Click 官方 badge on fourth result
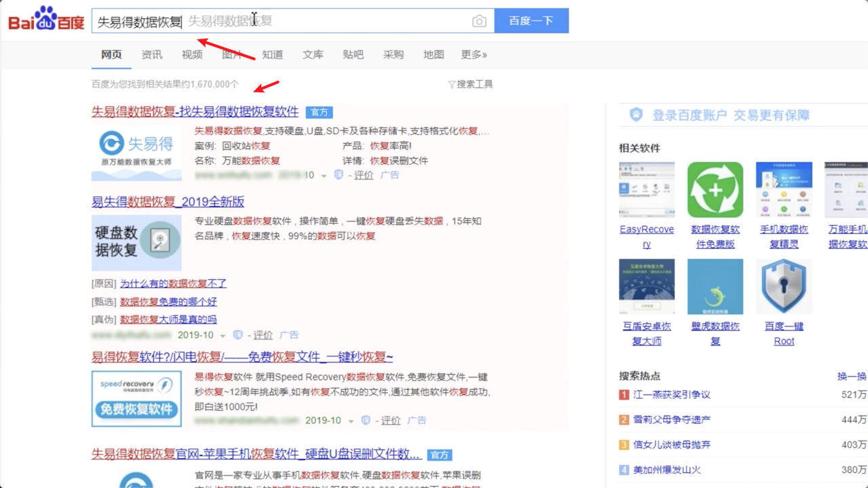 [440, 455]
